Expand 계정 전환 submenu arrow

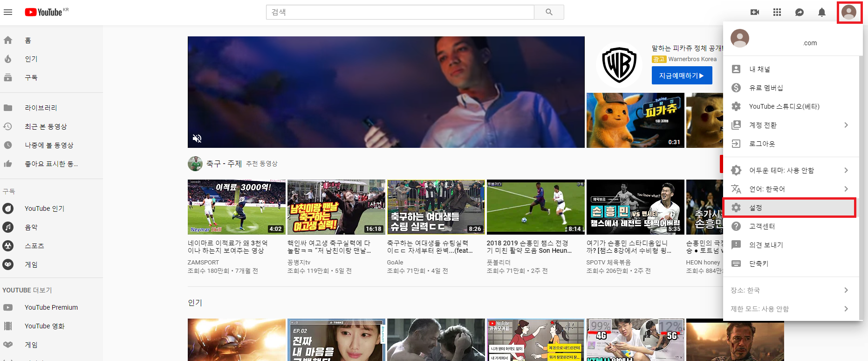[x=846, y=125]
